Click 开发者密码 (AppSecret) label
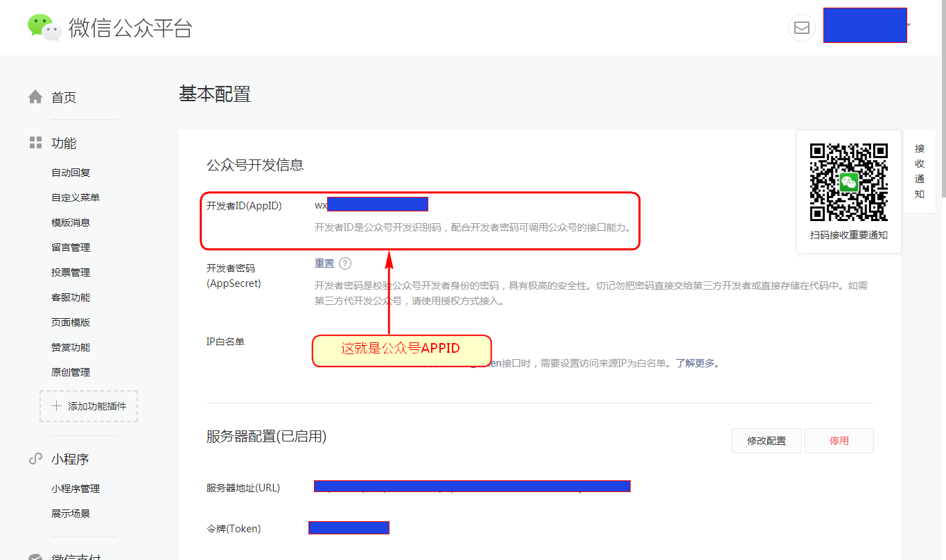The height and width of the screenshot is (560, 946). click(234, 276)
